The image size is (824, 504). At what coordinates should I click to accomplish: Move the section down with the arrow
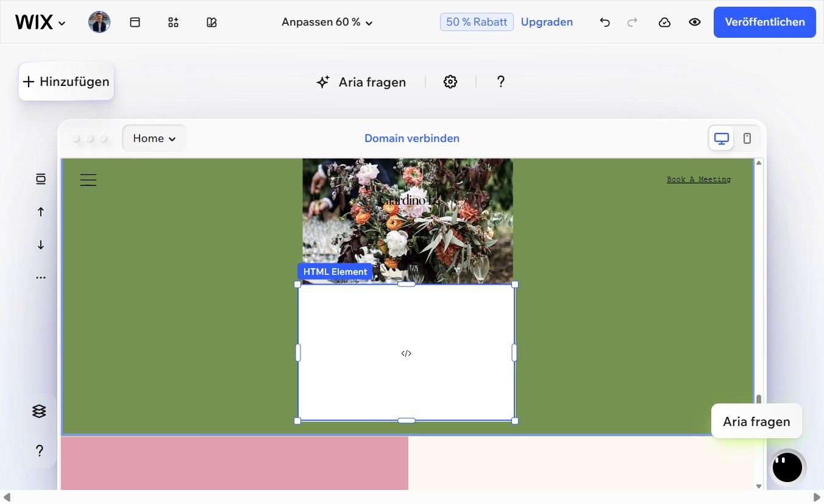[41, 244]
